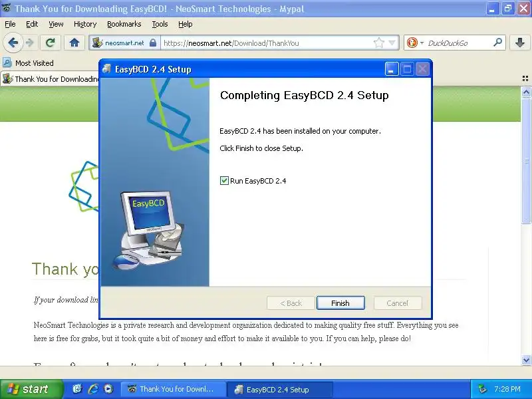The image size is (532, 399).
Task: Bookmark this page with the star icon
Action: point(378,43)
